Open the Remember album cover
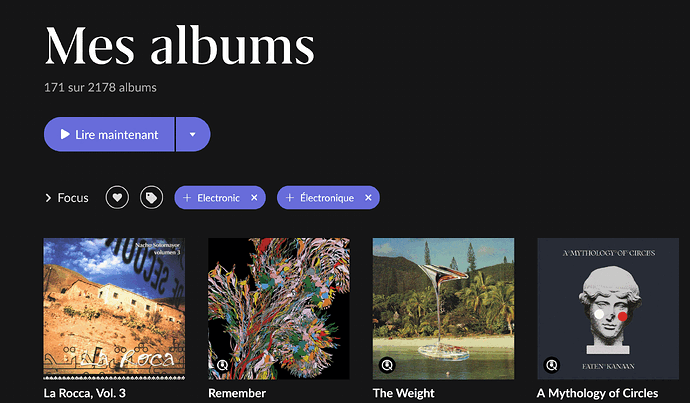Viewport: 690px width, 403px height. (x=279, y=309)
